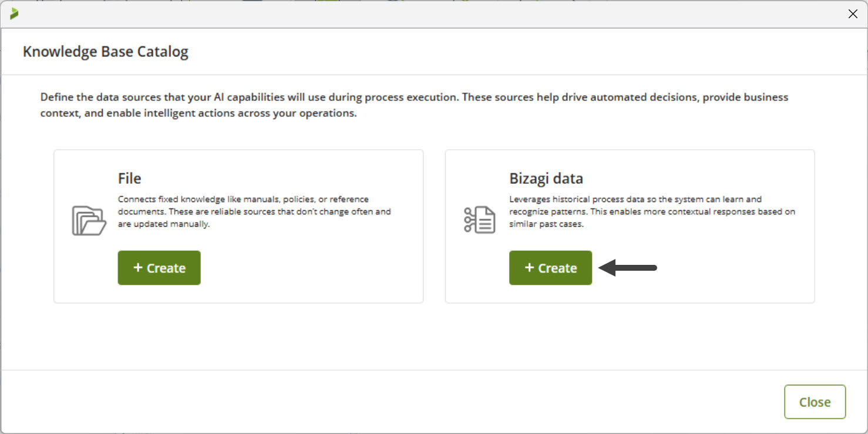Click empty space below Bizagi data's Create button
The image size is (868, 434).
coord(628,294)
